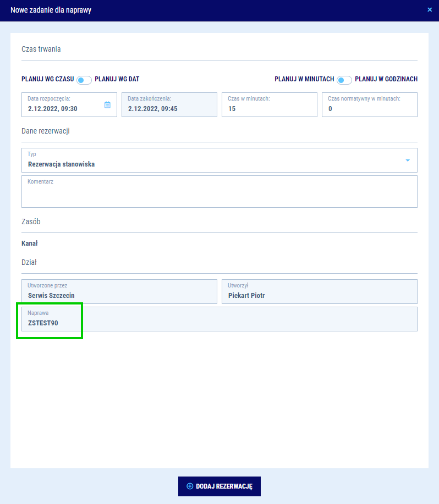The width and height of the screenshot is (439, 504).
Task: Click the Utworzył field with Piekart Piotr
Action: coord(319,291)
